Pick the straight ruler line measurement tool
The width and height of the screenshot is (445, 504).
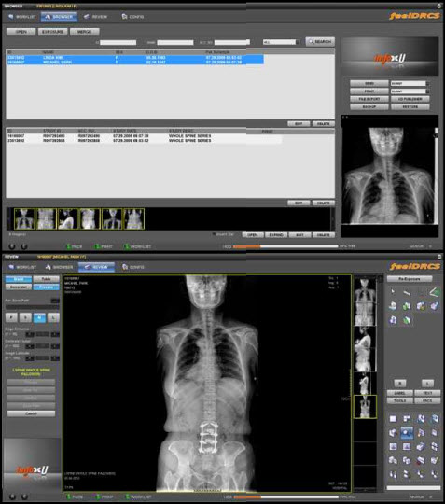(x=407, y=292)
